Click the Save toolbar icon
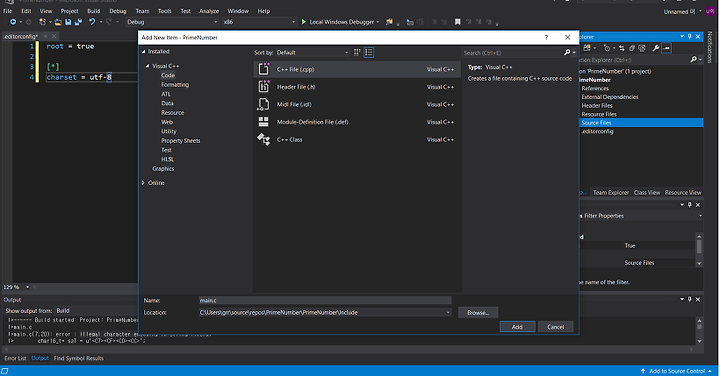Viewport: 720px width, 376px height. point(68,22)
